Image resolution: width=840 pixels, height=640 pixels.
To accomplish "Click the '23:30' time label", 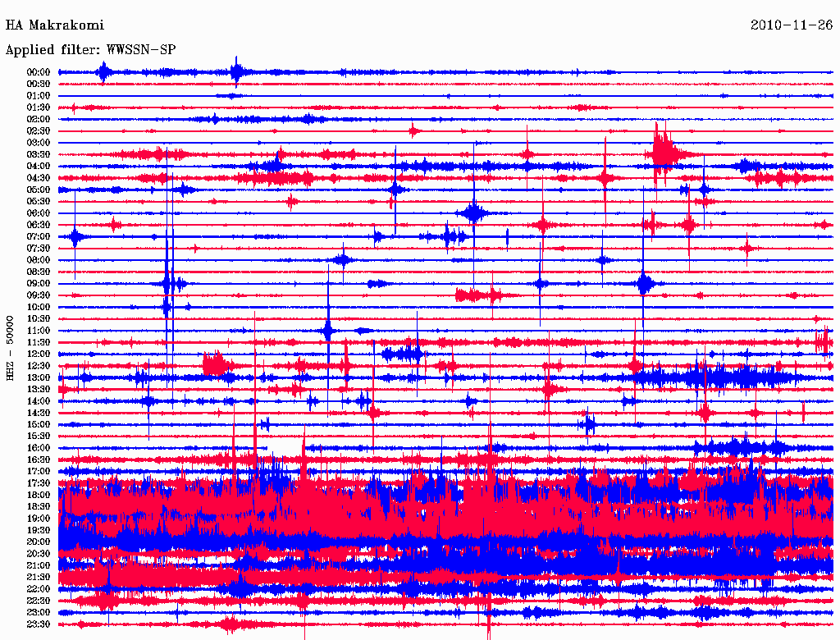I will pyautogui.click(x=39, y=624).
